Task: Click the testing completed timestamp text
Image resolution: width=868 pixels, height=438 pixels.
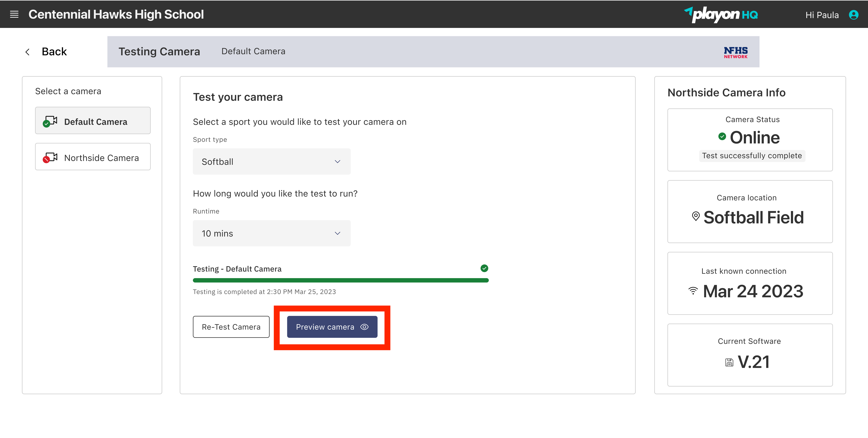Action: [265, 292]
